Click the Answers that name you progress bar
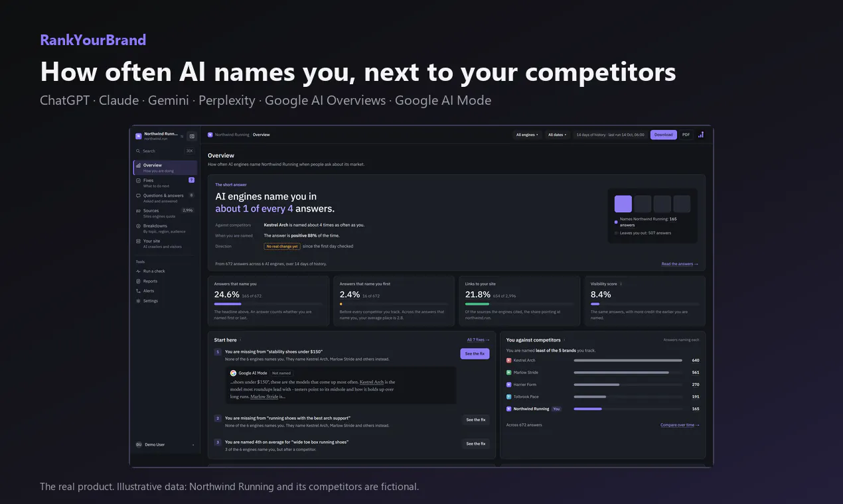Screen dimensions: 843x504 (268, 304)
